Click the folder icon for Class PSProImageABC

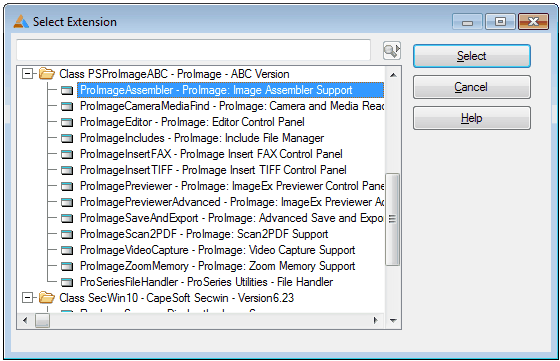[x=46, y=74]
